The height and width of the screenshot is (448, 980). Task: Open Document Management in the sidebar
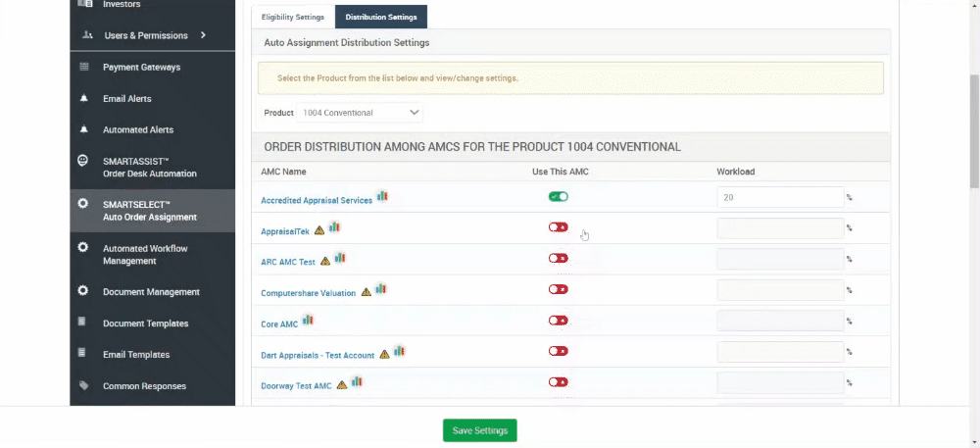153,292
